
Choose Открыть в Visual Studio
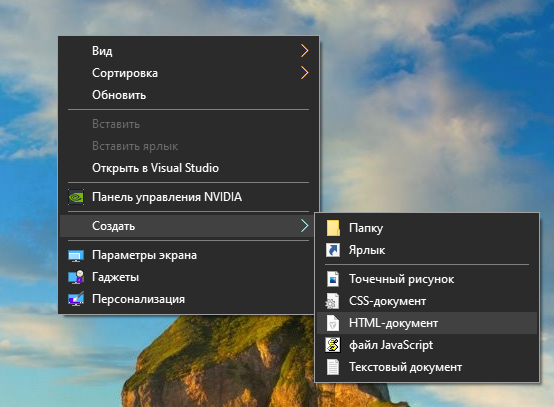click(x=189, y=168)
